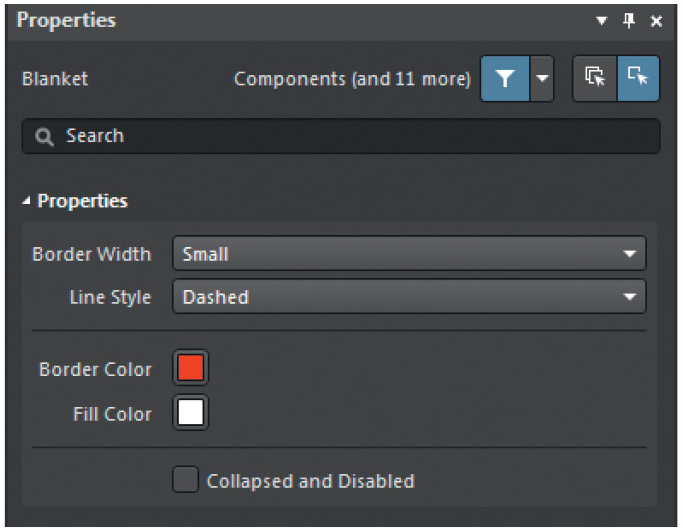Click the highlighted right cursor-selection icon
Image resolution: width=683 pixels, height=532 pixels.
tap(637, 78)
